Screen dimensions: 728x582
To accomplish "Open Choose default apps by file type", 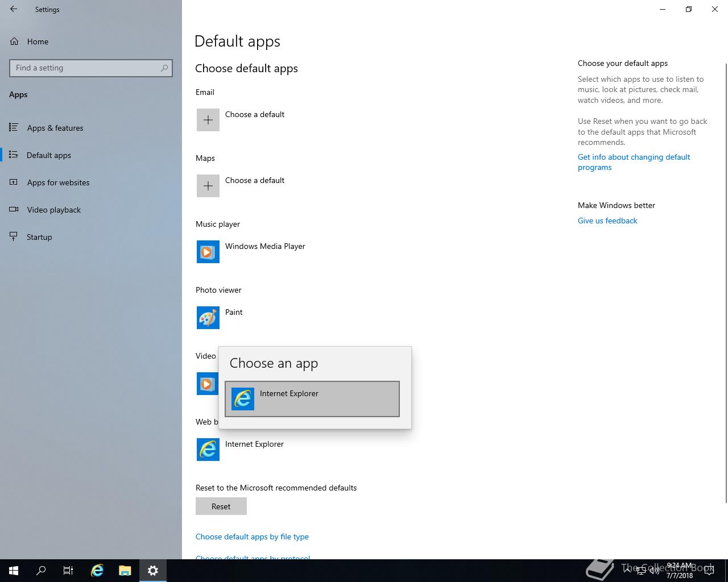I will (x=252, y=537).
